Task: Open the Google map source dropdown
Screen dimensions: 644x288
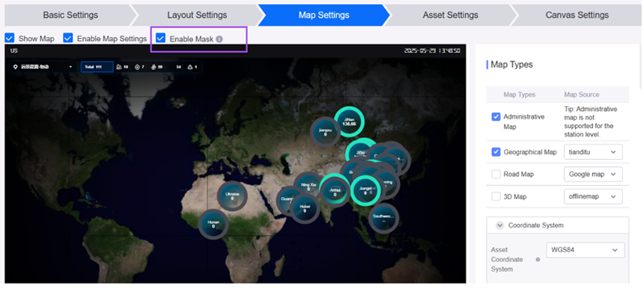Action: point(593,174)
